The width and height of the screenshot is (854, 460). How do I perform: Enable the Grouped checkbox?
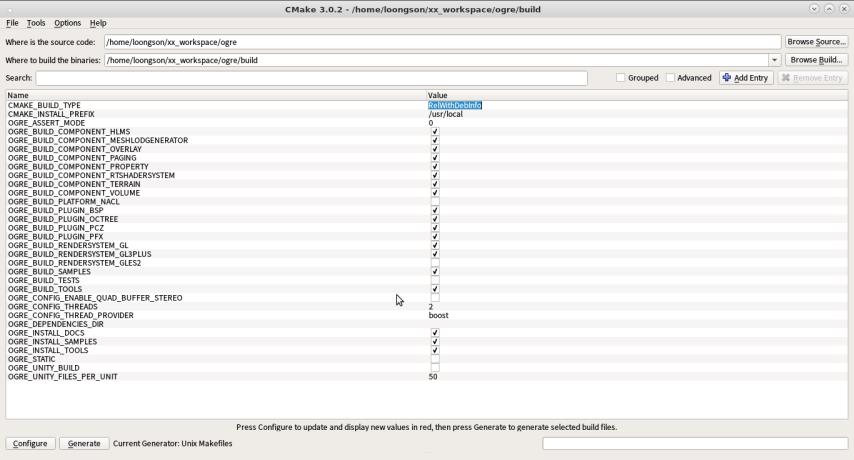click(620, 78)
